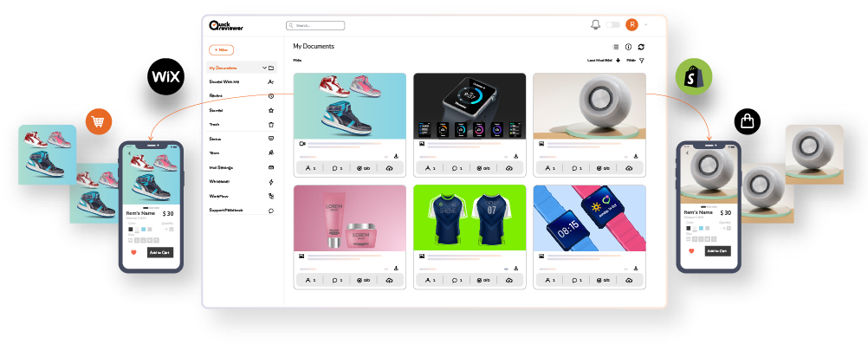Click the info circle icon near My Documents
868x344 pixels.
[x=628, y=47]
